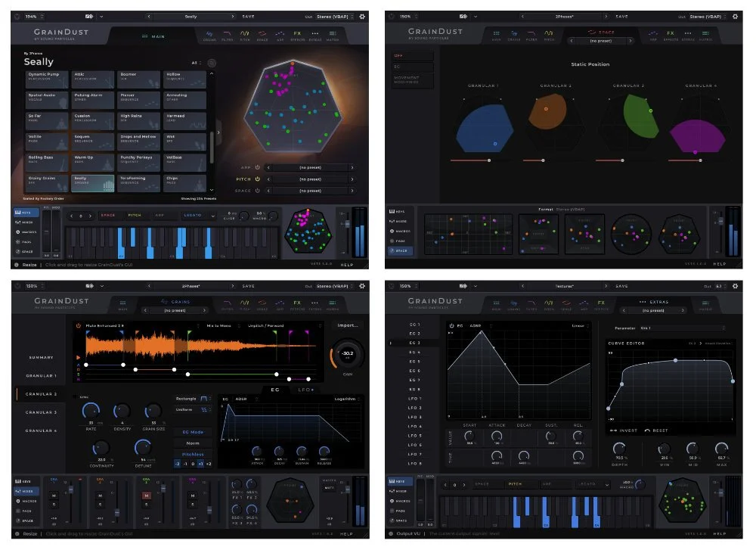Solo mixer channel GRA 2 in Grains window
Image resolution: width=756 pixels, height=547 pixels.
pos(100,505)
